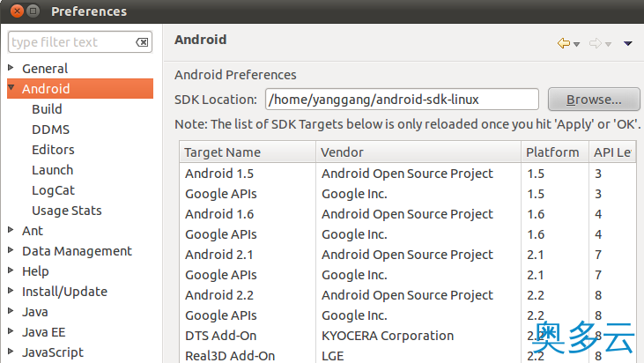644x363 pixels.
Task: Expand the Java EE node
Action: click(11, 331)
